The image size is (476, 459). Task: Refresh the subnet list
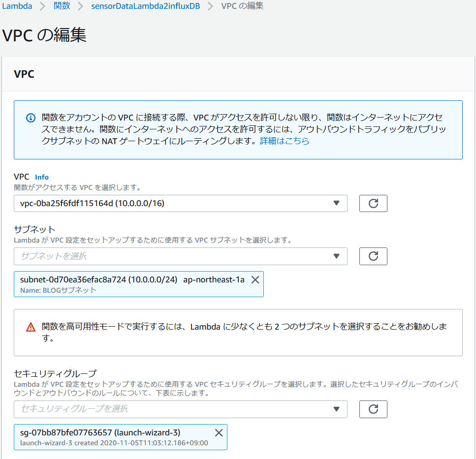pyautogui.click(x=373, y=256)
